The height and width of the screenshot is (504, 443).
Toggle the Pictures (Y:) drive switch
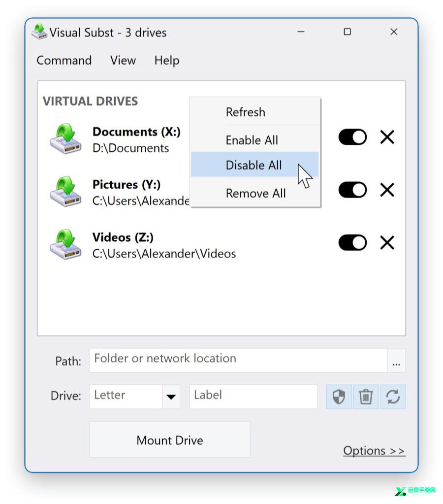click(x=353, y=190)
